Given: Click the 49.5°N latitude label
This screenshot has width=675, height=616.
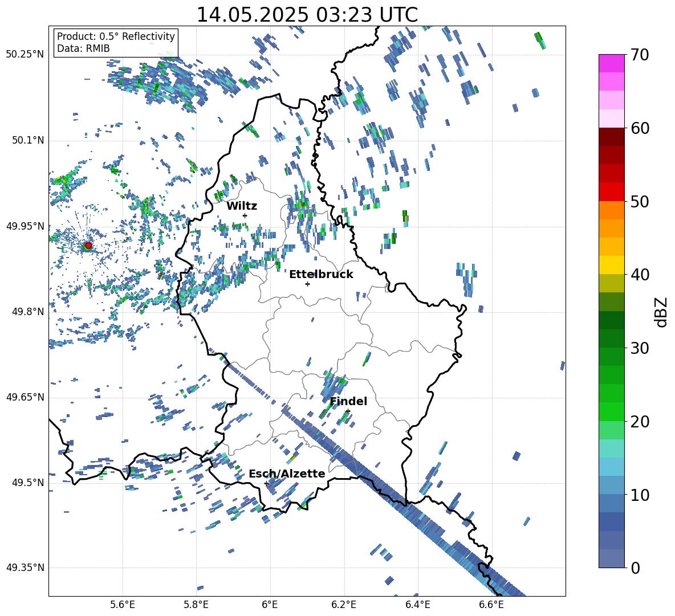Looking at the screenshot, I should click(28, 483).
